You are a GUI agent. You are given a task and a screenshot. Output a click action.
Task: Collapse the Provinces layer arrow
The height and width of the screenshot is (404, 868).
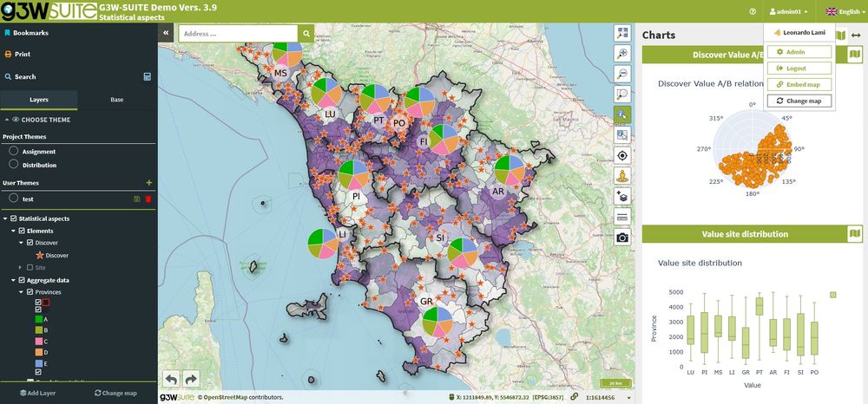tap(22, 292)
